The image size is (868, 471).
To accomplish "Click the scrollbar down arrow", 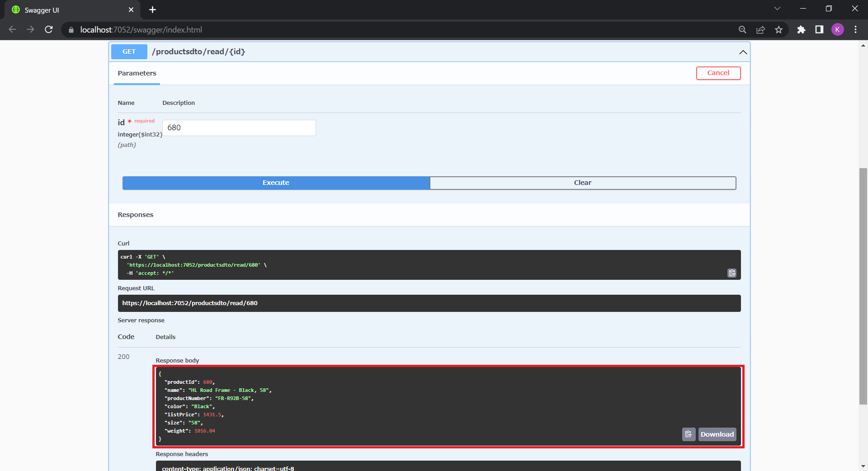I will pyautogui.click(x=863, y=466).
